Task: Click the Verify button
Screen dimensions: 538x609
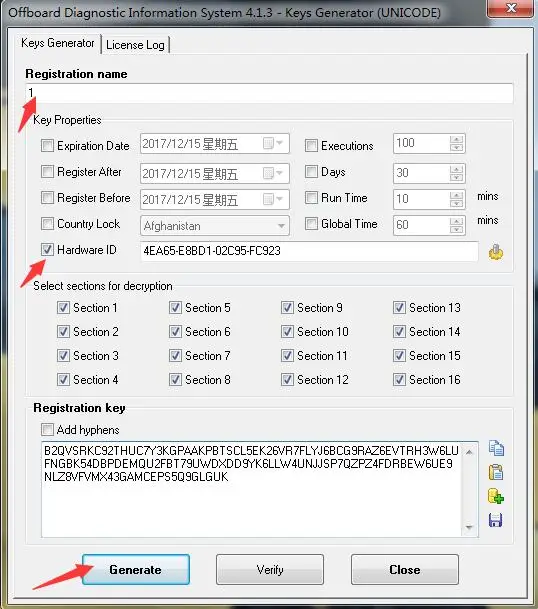Action: [x=270, y=569]
